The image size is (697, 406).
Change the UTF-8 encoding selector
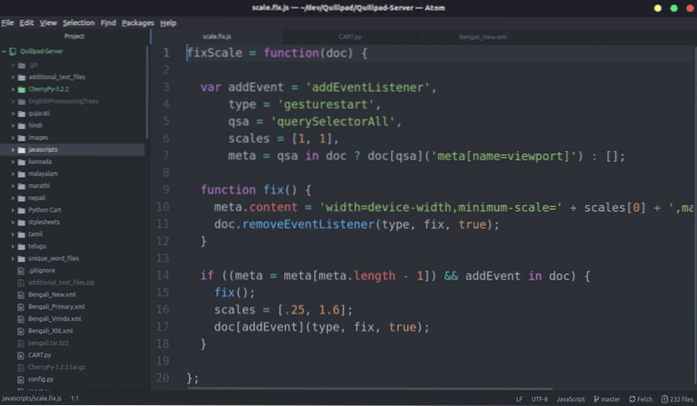[x=540, y=399]
